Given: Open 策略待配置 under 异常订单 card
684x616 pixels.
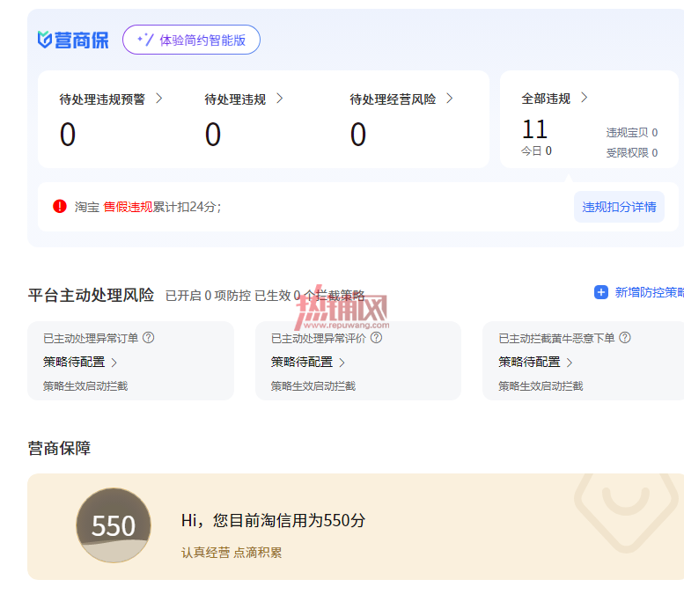Looking at the screenshot, I should 80,362.
